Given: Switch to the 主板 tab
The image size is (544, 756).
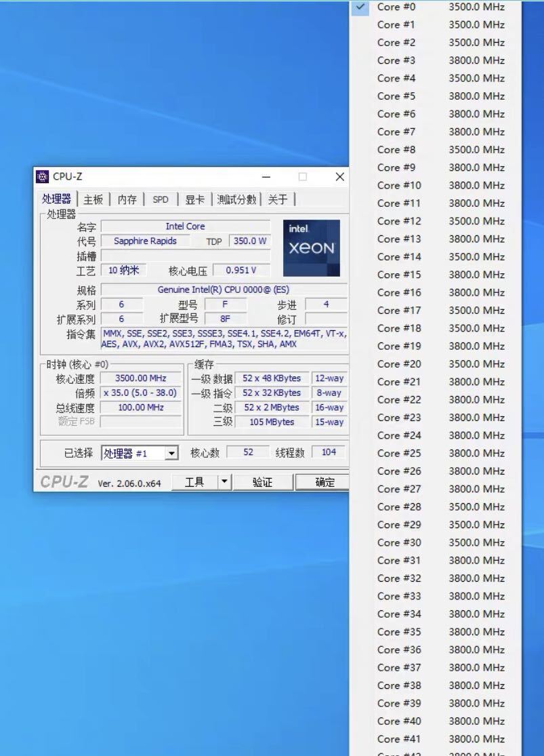Looking at the screenshot, I should click(93, 199).
